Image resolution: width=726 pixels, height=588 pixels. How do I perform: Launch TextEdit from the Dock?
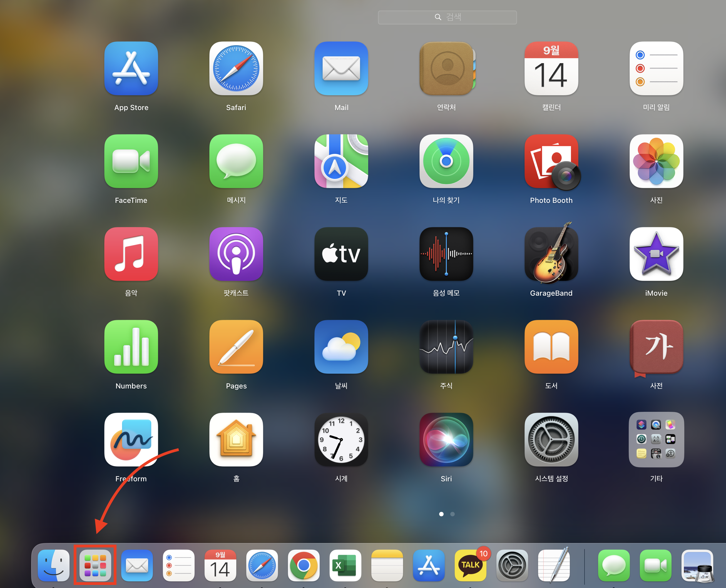tap(554, 565)
